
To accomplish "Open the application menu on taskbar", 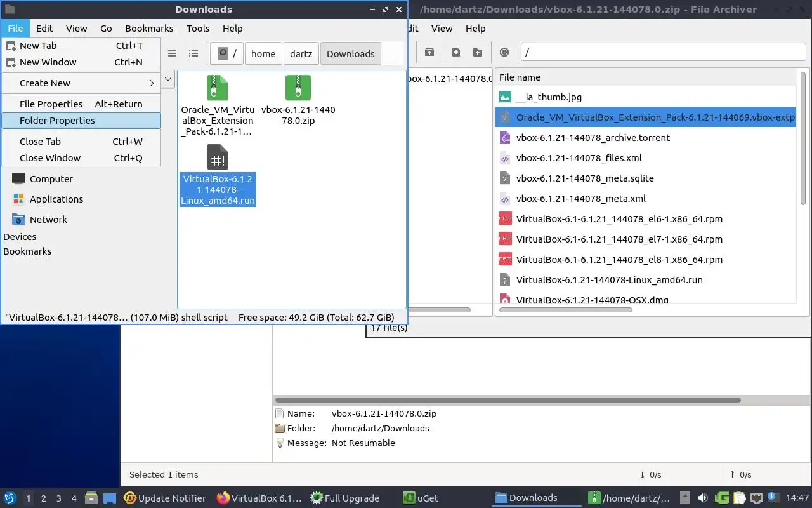I will coord(10,498).
